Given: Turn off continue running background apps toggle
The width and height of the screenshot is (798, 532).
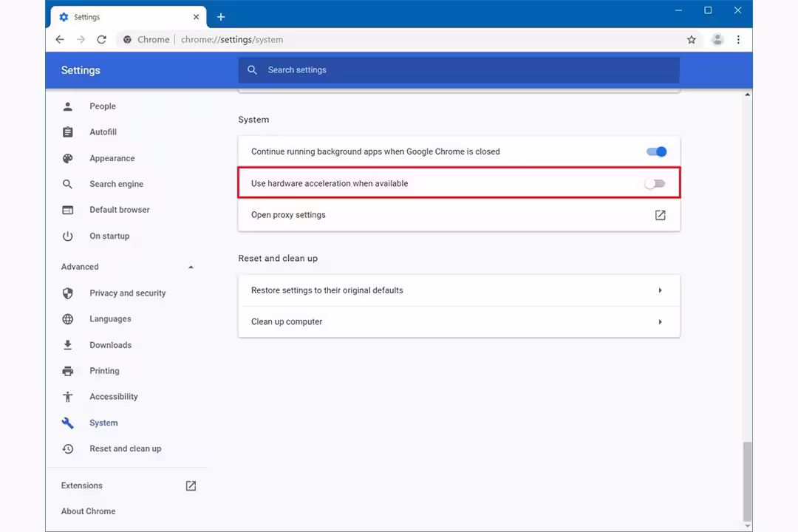Looking at the screenshot, I should click(x=656, y=151).
